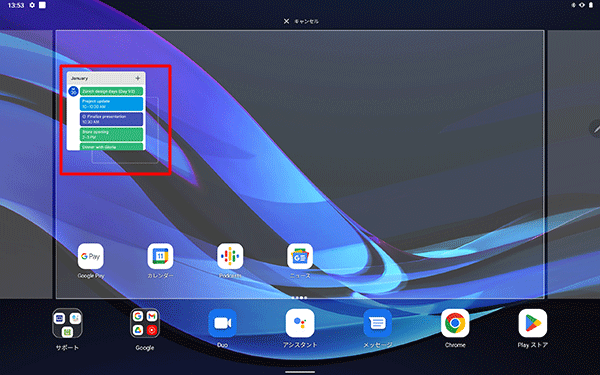The image size is (600, 375).
Task: Select the Project update calendar event
Action: (111, 104)
